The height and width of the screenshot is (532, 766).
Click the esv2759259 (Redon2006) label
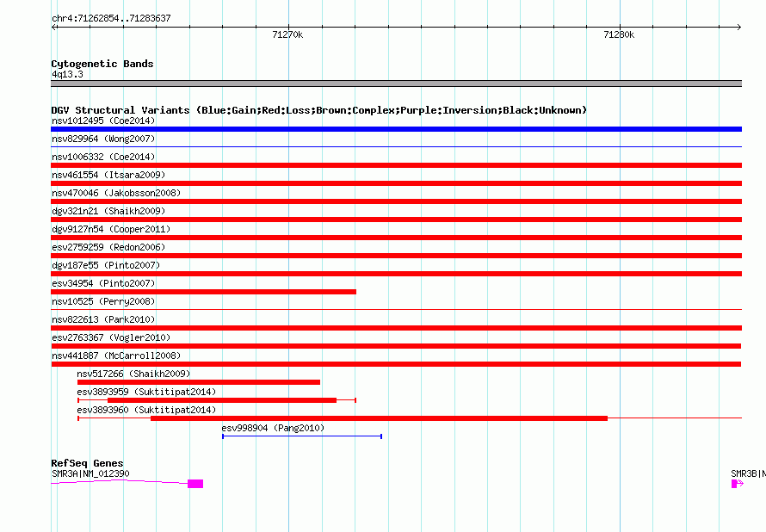point(108,247)
